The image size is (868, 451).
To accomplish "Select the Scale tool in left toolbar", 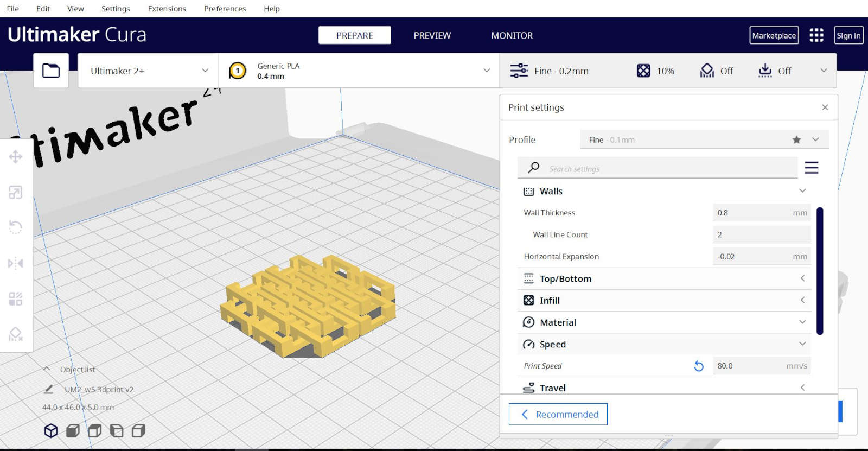I will [15, 192].
